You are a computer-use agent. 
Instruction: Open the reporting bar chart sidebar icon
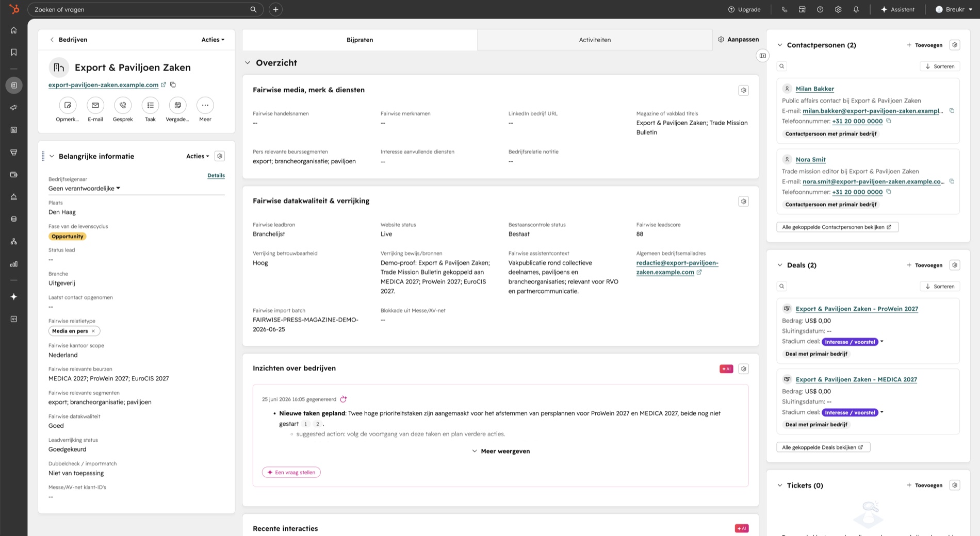(x=14, y=264)
